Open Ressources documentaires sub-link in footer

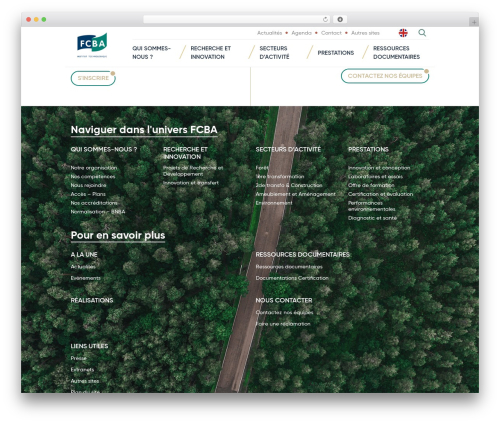pyautogui.click(x=289, y=267)
